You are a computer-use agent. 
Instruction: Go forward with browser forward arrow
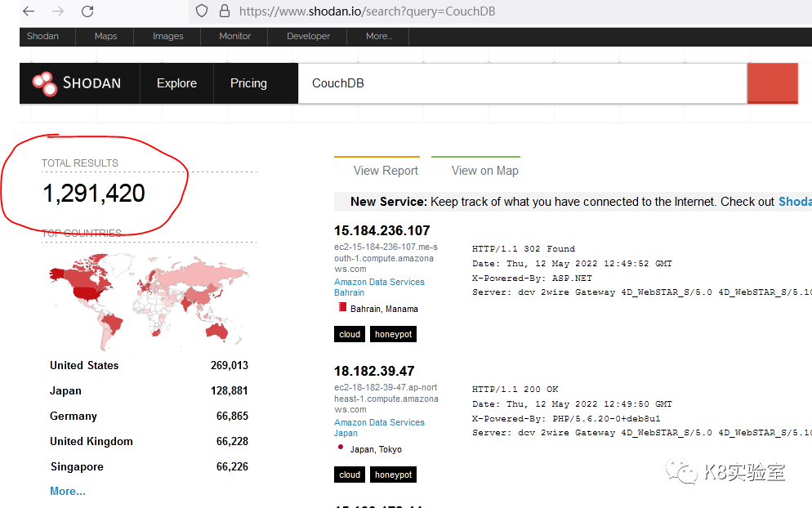tap(58, 11)
